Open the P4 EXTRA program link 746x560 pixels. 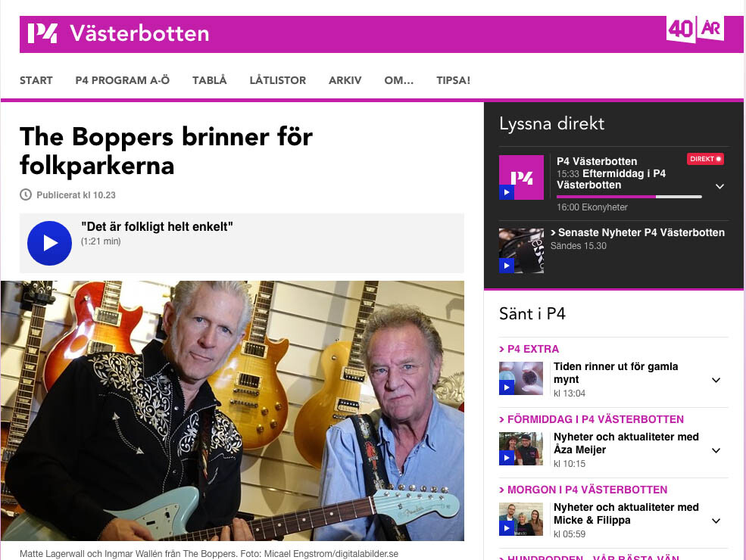(x=529, y=349)
